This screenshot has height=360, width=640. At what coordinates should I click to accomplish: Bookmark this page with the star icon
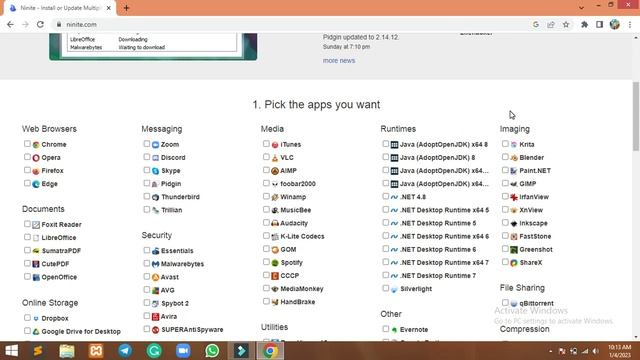click(566, 24)
